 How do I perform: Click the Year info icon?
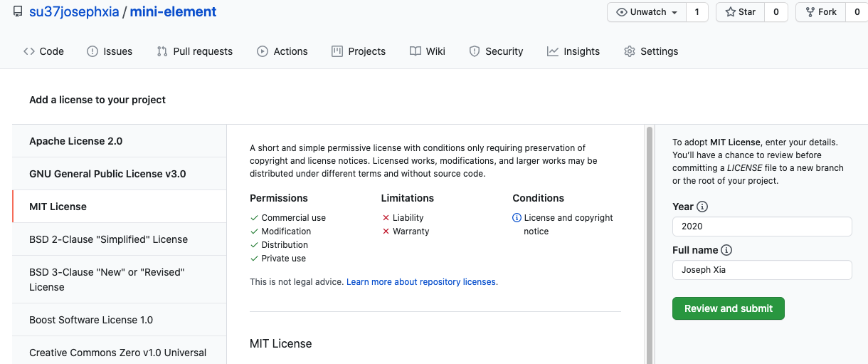[702, 207]
